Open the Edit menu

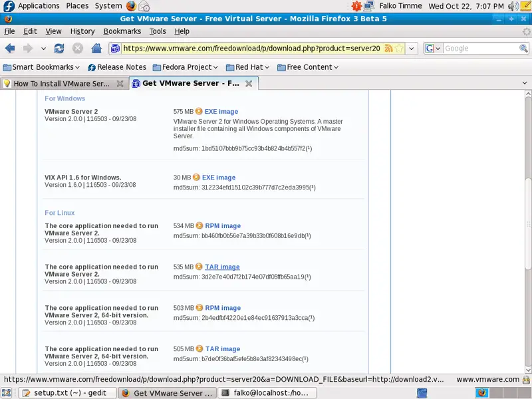(x=30, y=31)
